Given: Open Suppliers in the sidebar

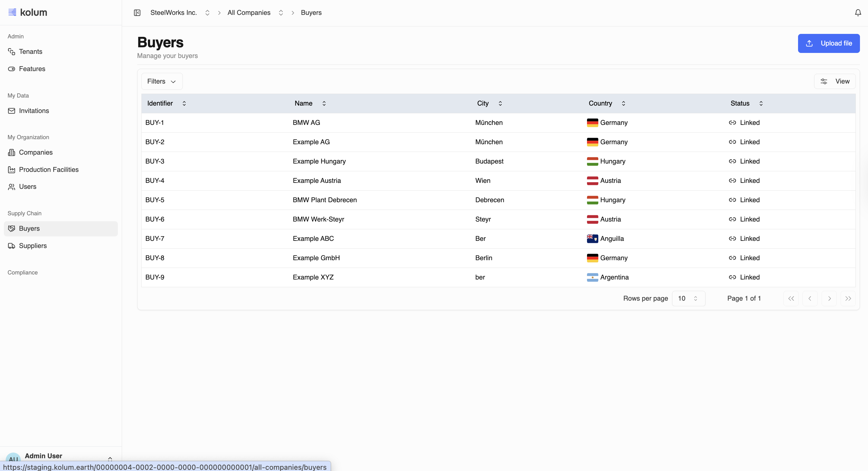Looking at the screenshot, I should (33, 246).
